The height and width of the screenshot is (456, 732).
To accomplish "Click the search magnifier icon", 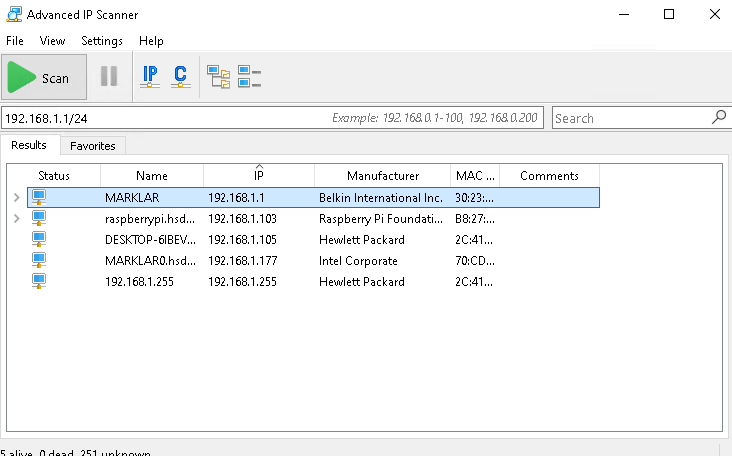I will tap(719, 117).
